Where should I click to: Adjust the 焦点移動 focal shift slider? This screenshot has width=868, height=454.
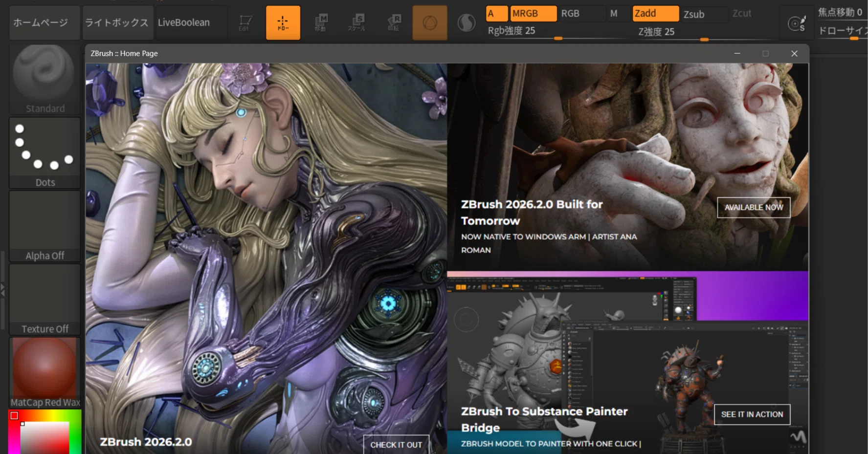click(843, 13)
